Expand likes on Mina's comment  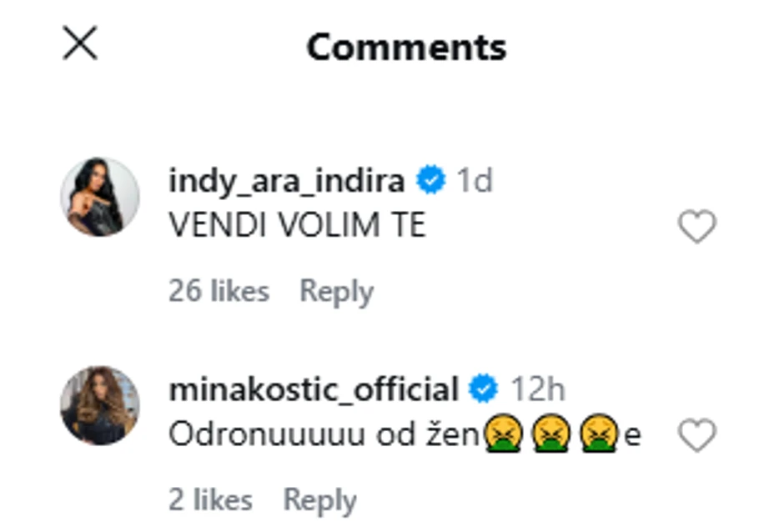(x=213, y=498)
